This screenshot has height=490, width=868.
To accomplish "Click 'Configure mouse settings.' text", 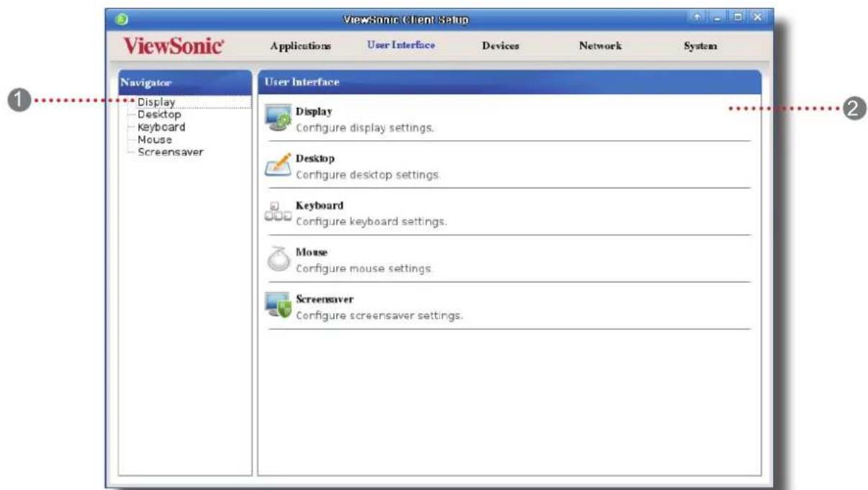I will coord(364,269).
